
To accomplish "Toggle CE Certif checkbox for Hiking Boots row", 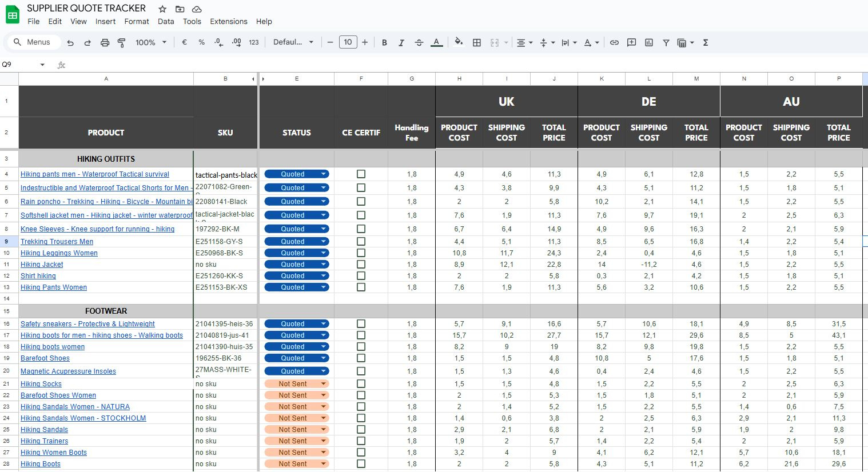I will point(361,463).
